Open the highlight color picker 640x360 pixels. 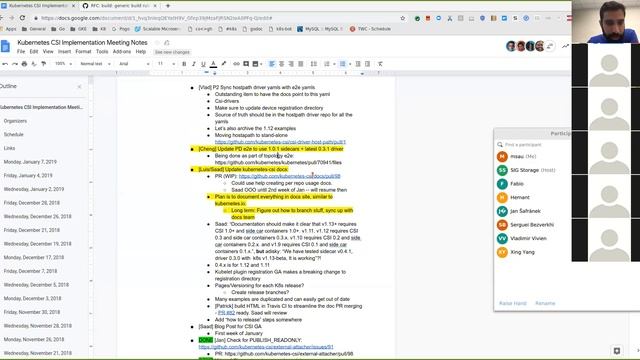(x=224, y=64)
